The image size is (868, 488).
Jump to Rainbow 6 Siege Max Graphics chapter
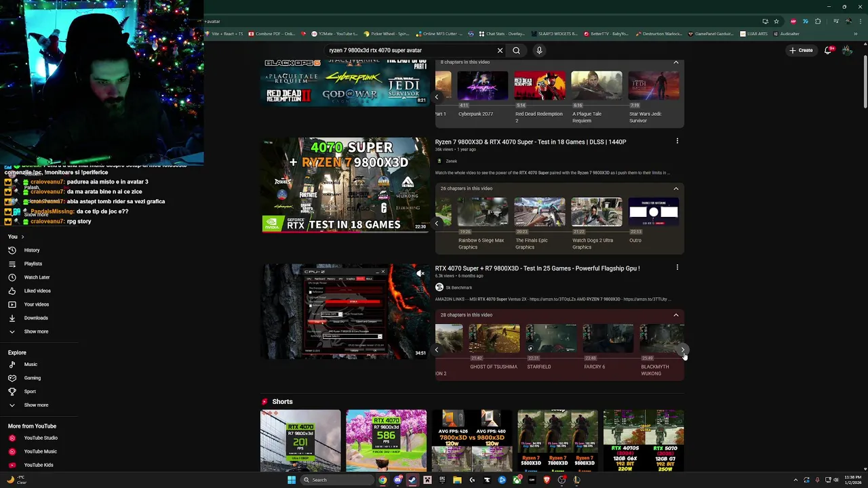(x=482, y=224)
